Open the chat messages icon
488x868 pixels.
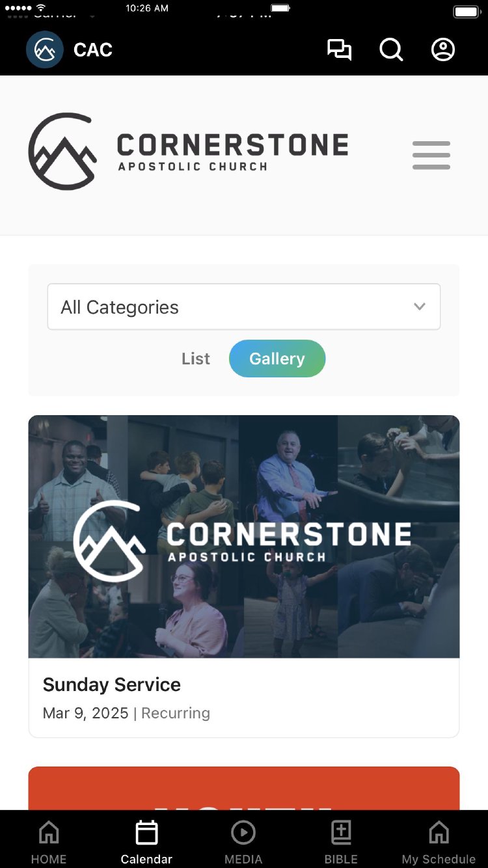[x=339, y=49]
